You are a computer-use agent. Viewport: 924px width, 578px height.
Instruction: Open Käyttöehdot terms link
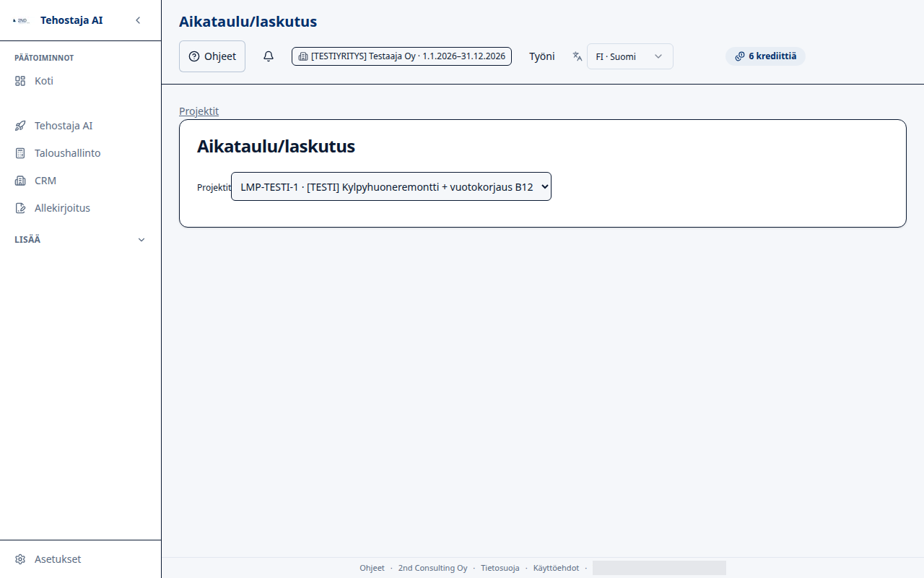point(556,568)
